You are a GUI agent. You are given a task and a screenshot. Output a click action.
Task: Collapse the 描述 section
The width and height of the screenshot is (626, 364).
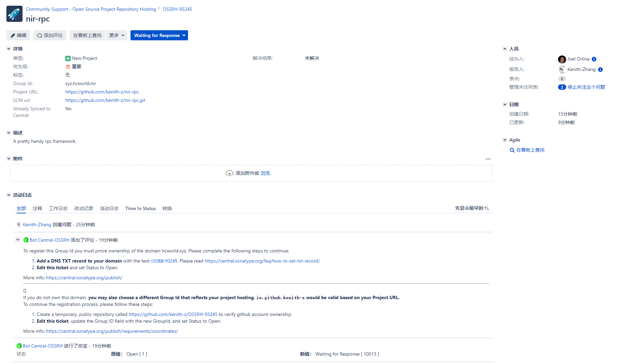[9, 133]
